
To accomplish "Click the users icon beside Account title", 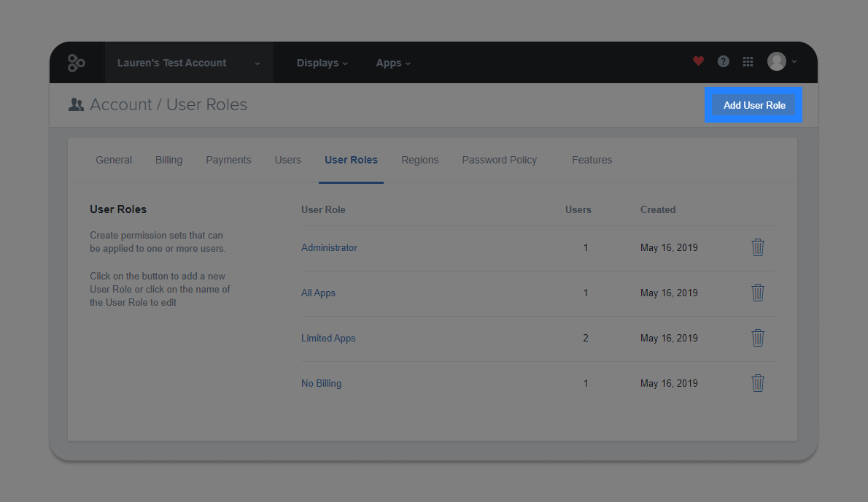I will point(76,104).
